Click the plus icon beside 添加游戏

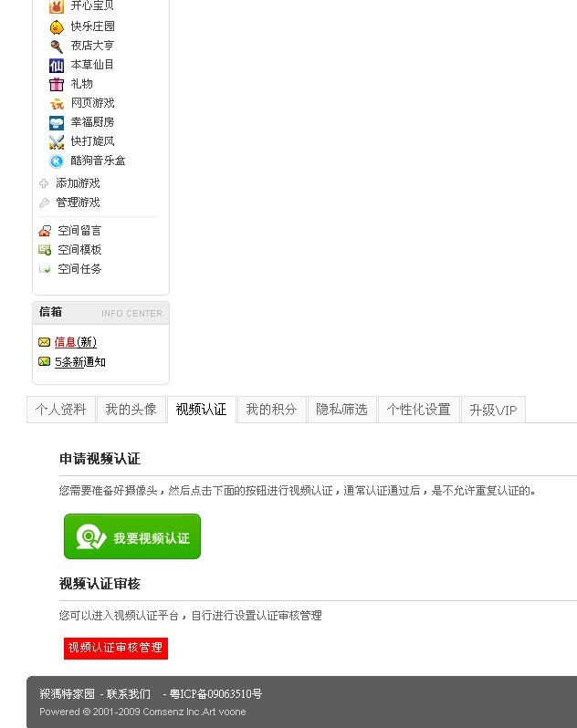(x=44, y=183)
